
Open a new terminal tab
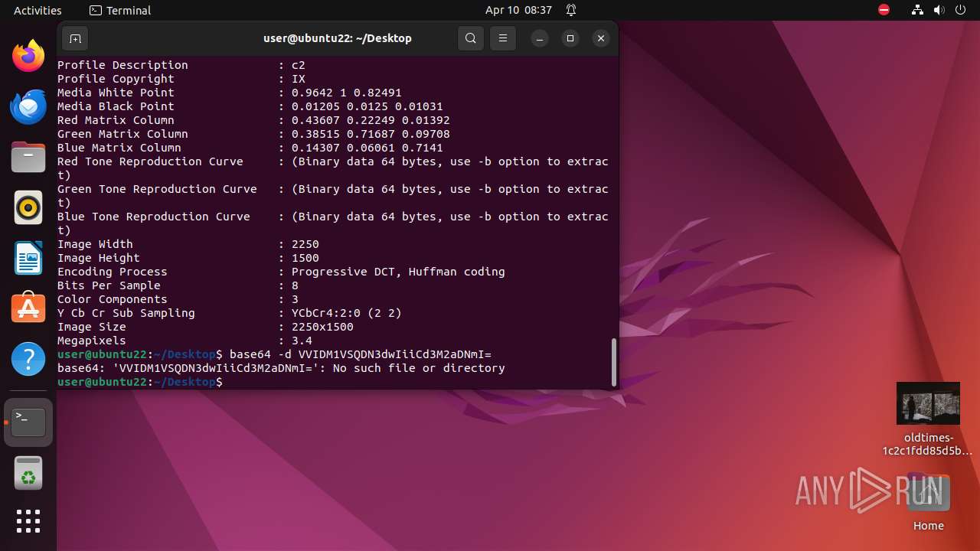pos(74,38)
